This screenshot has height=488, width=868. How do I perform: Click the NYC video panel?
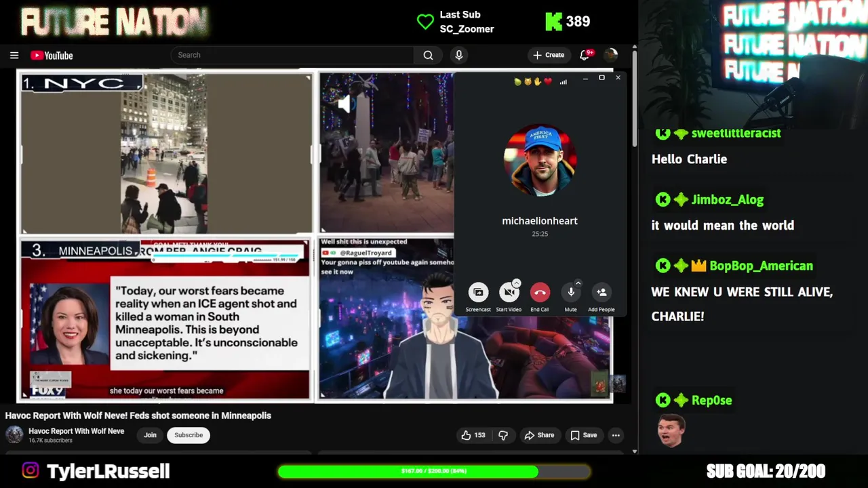point(166,154)
